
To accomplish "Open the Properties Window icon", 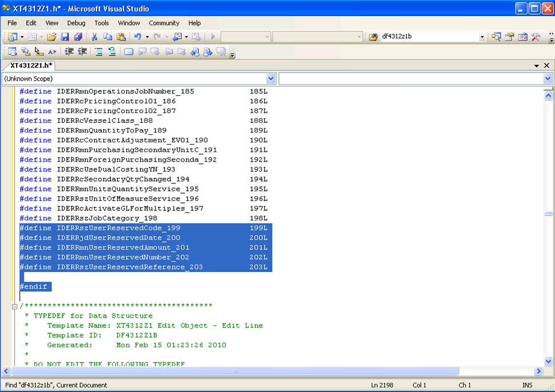I will coord(509,37).
